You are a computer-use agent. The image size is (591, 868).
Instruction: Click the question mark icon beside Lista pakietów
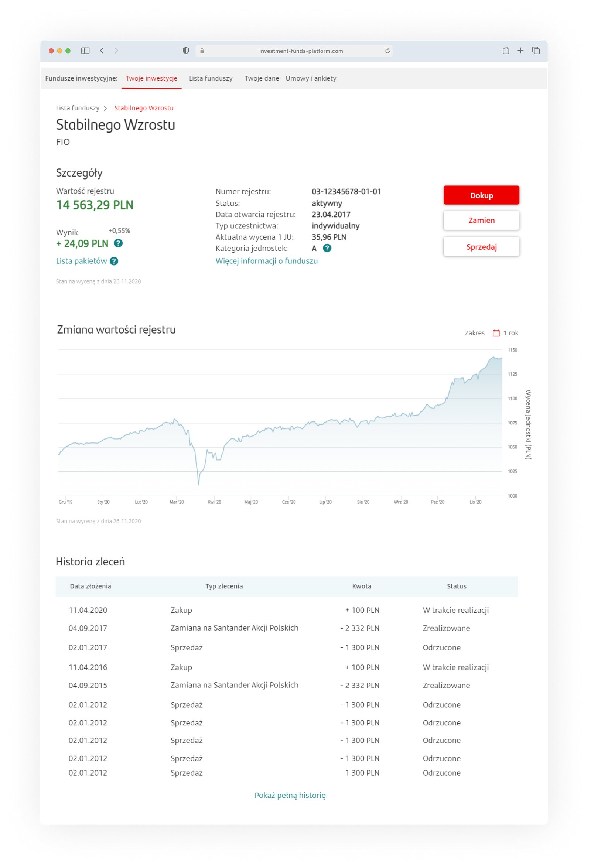pos(115,261)
